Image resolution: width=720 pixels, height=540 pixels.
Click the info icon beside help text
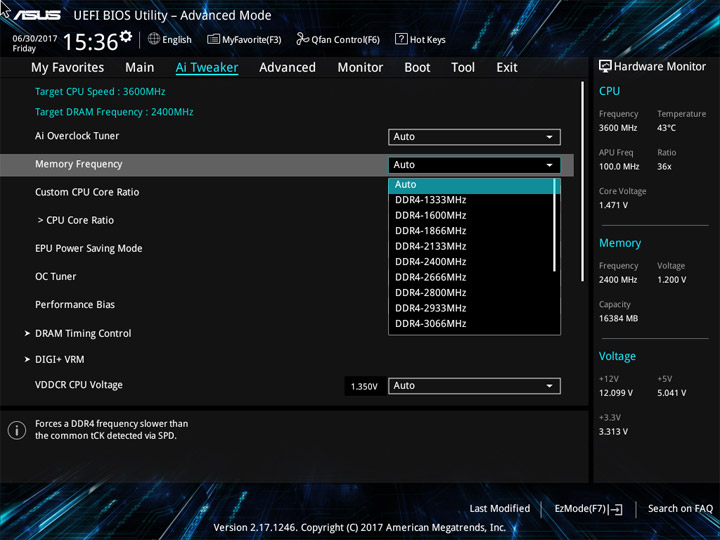pos(17,430)
